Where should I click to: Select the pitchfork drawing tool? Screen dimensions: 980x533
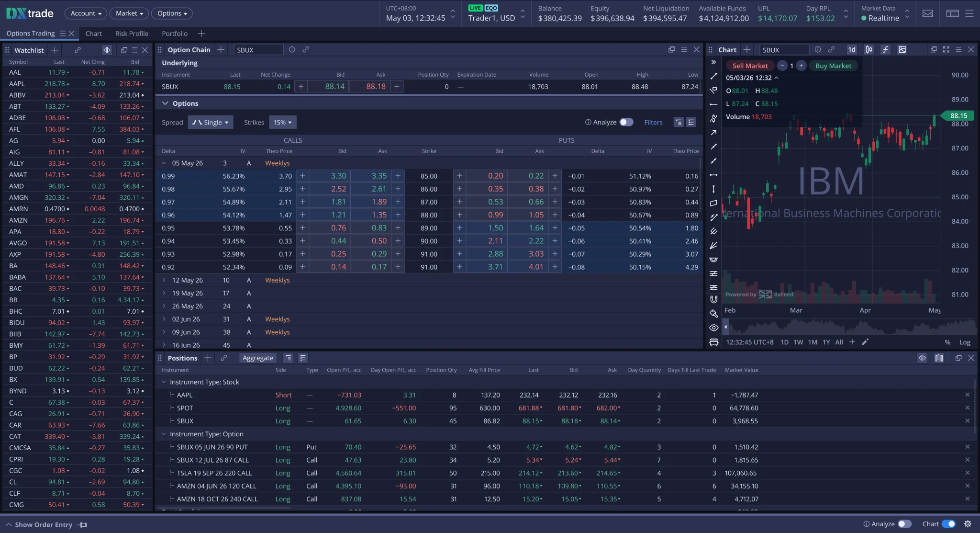(713, 231)
